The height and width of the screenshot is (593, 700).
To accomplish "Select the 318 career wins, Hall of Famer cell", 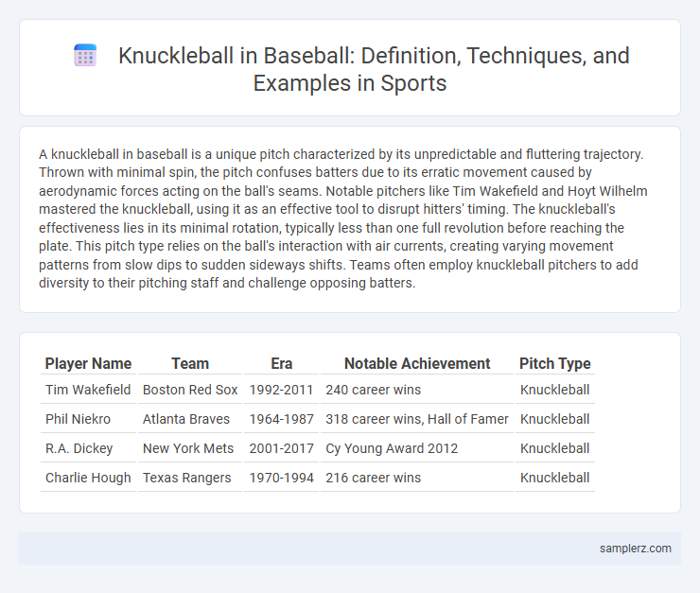I will tap(417, 419).
